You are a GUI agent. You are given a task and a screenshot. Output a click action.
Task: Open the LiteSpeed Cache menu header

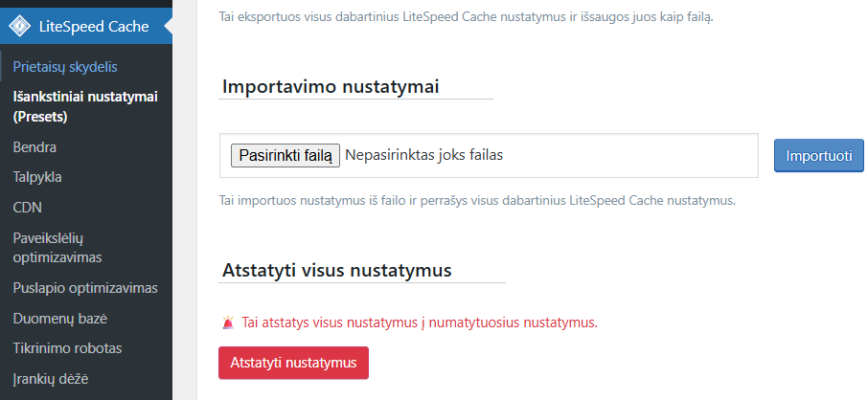pyautogui.click(x=93, y=26)
